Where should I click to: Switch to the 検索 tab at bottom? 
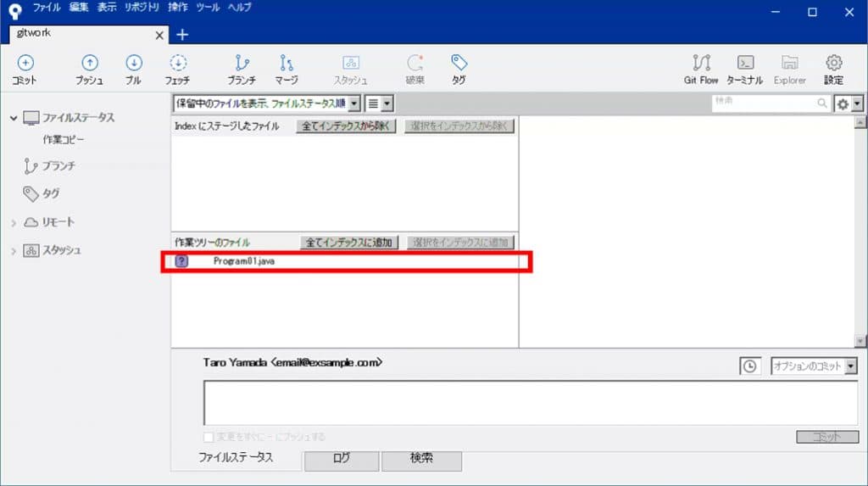421,460
